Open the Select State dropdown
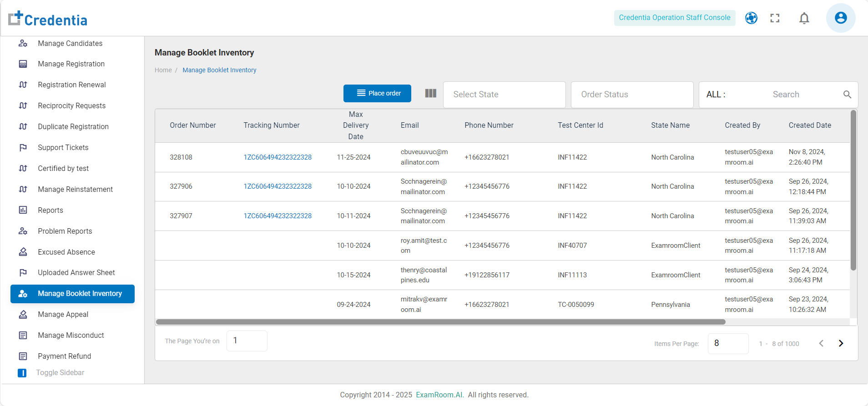The image size is (868, 406). (x=505, y=95)
